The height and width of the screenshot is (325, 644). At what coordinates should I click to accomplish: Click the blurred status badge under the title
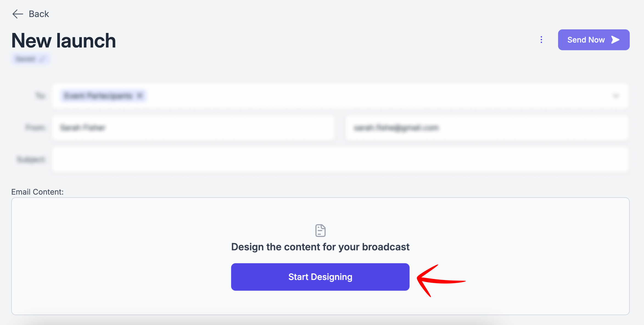point(31,59)
